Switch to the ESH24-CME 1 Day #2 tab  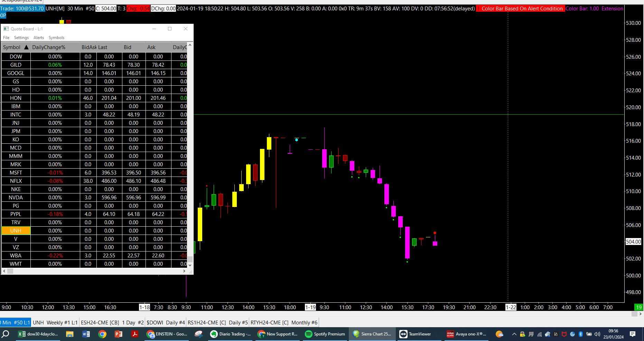click(112, 322)
